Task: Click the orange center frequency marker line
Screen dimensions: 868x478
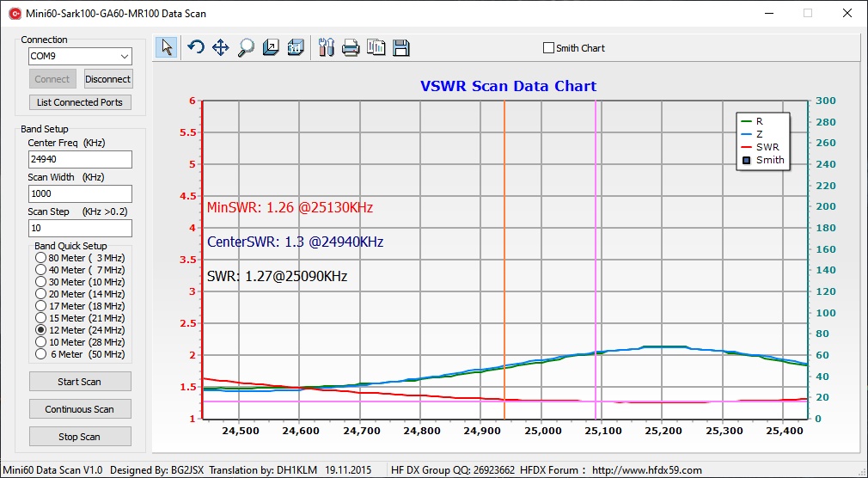Action: (x=504, y=260)
